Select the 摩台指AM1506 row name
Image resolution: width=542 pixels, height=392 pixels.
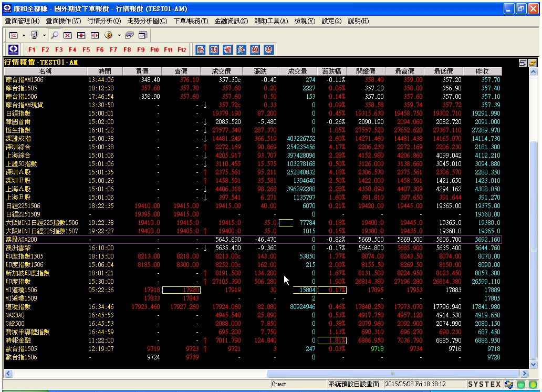pyautogui.click(x=24, y=80)
